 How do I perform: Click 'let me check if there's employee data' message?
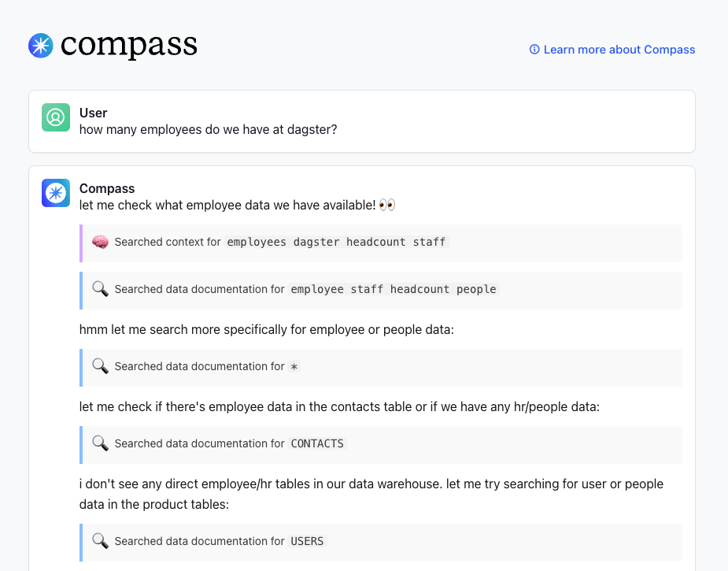(x=339, y=407)
